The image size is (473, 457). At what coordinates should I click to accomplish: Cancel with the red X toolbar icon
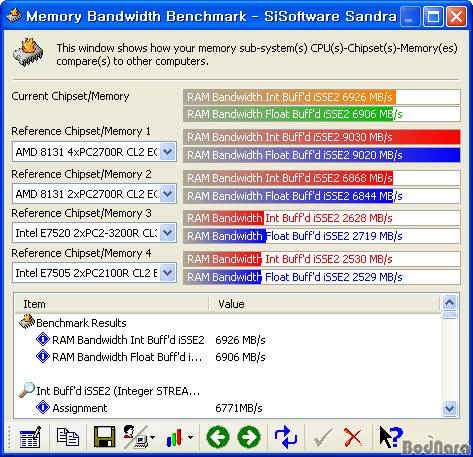(353, 437)
